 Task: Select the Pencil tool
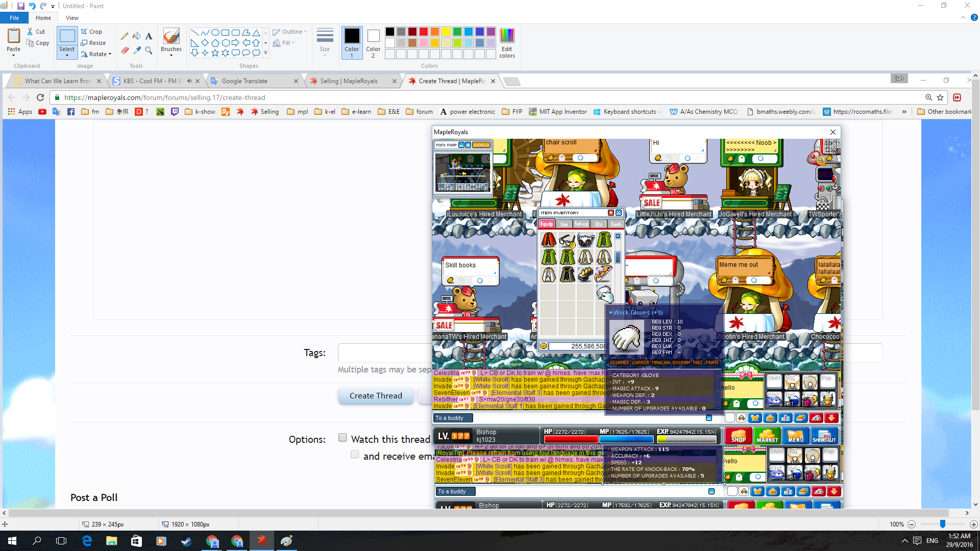click(x=125, y=36)
